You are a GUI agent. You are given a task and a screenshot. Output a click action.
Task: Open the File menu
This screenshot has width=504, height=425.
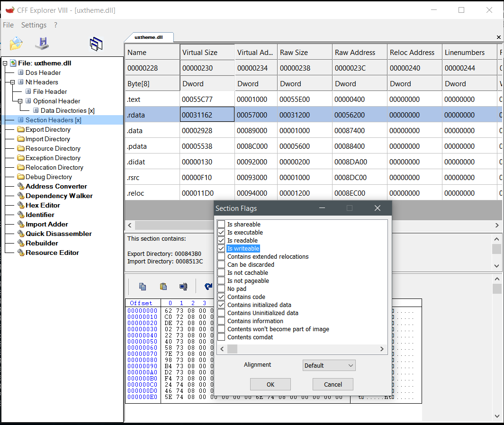tap(9, 25)
